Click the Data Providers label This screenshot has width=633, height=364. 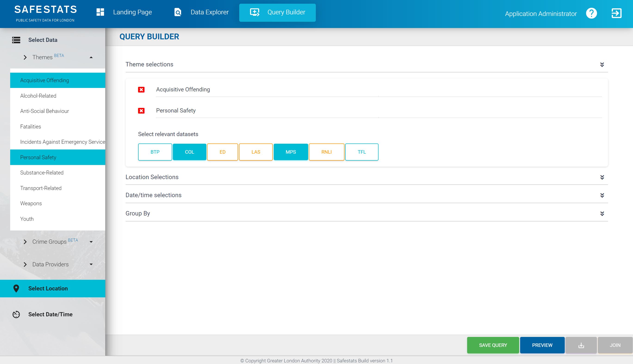pyautogui.click(x=50, y=264)
